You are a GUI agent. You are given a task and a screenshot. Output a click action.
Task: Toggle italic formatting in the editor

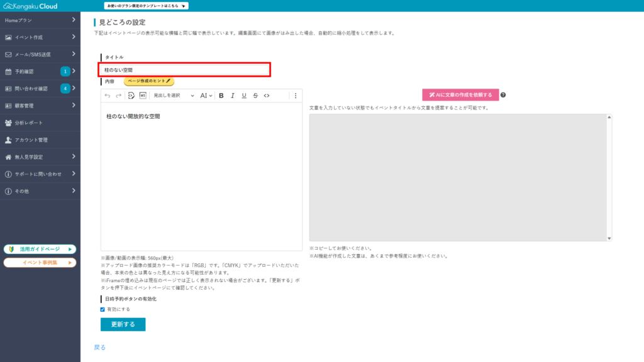[x=233, y=96]
